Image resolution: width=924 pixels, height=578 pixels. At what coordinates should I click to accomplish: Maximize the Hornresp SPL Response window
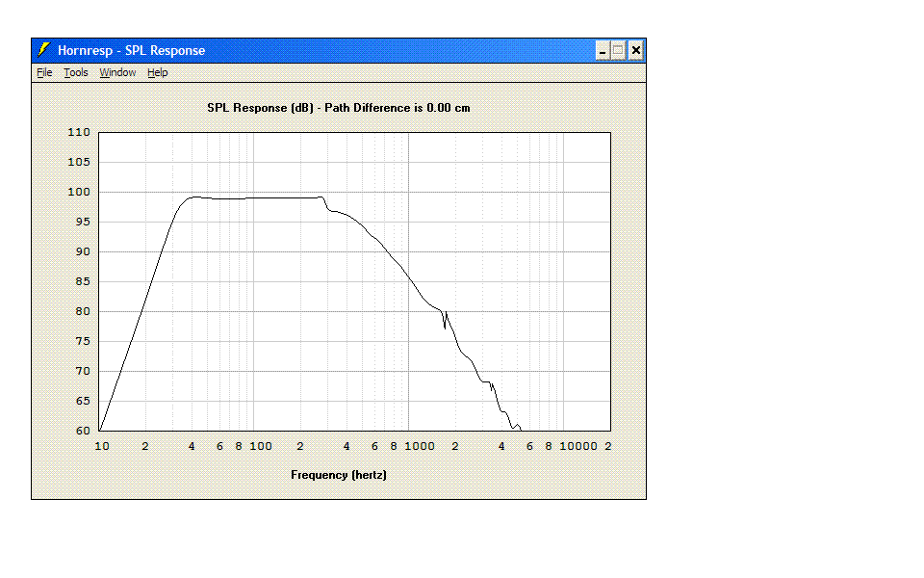point(618,51)
